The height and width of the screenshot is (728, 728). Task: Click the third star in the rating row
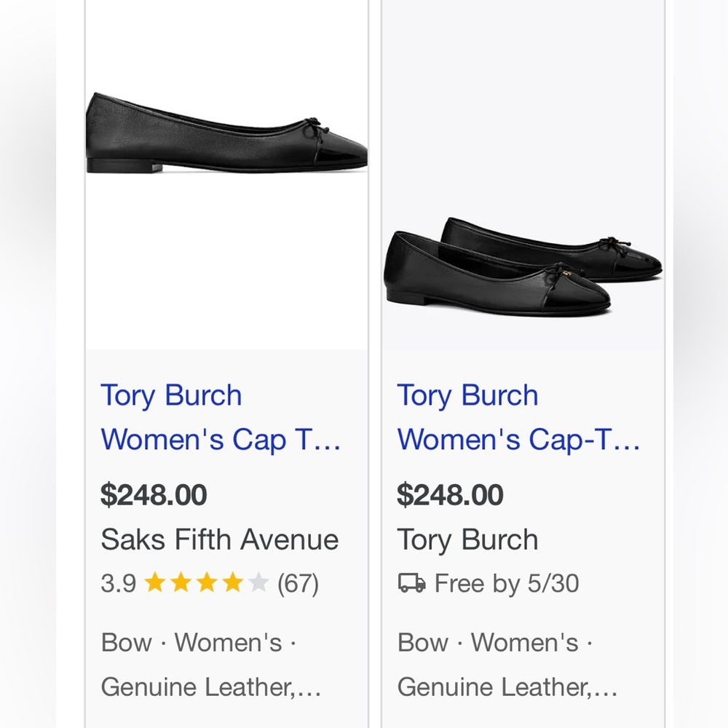point(206,582)
